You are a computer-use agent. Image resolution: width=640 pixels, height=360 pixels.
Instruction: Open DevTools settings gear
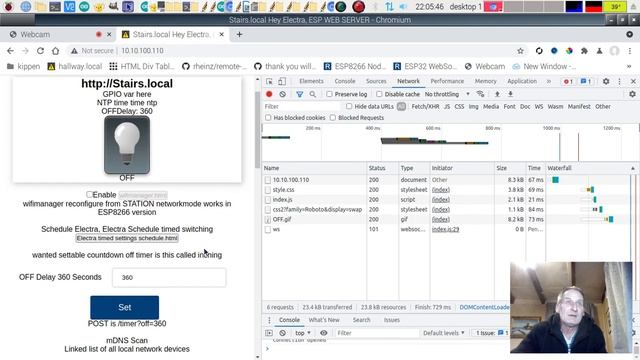[x=606, y=81]
